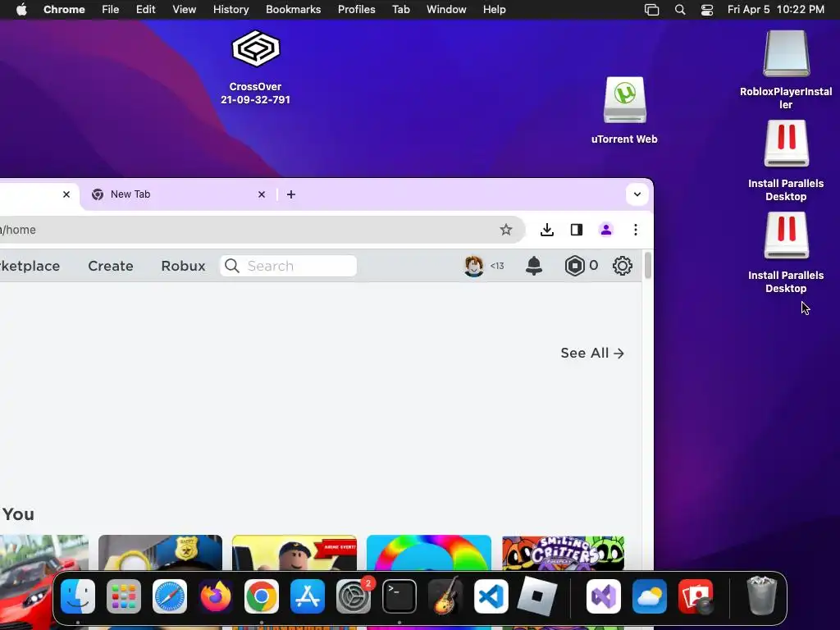Bookmark this page with the star
This screenshot has height=630, width=840.
pos(505,230)
